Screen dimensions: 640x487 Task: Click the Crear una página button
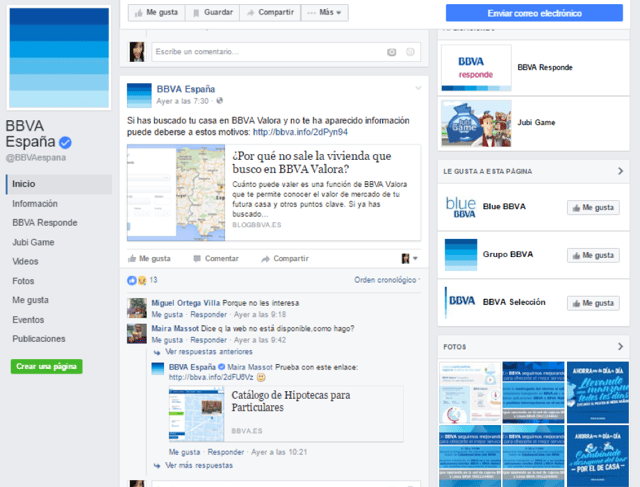[x=47, y=367]
